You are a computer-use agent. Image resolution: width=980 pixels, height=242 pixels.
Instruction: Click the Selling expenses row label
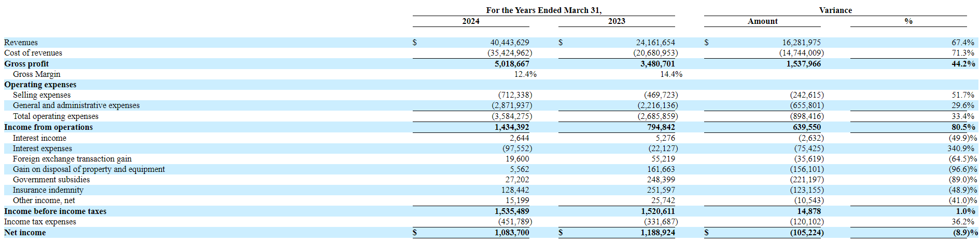[x=41, y=95]
